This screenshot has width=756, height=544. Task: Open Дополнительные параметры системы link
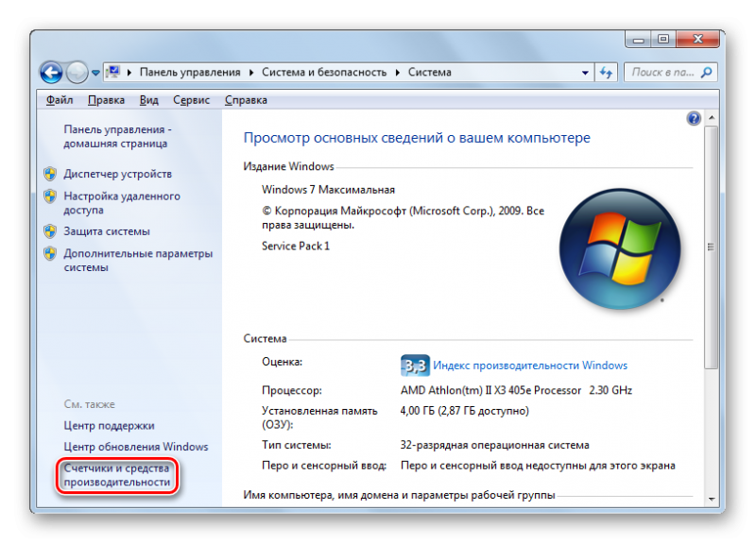click(x=138, y=261)
